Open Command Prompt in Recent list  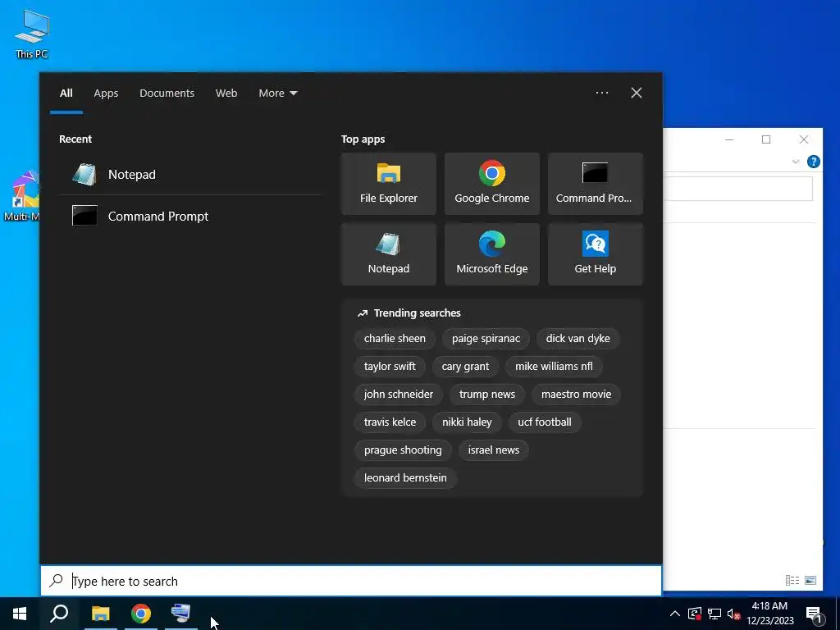[x=190, y=216]
